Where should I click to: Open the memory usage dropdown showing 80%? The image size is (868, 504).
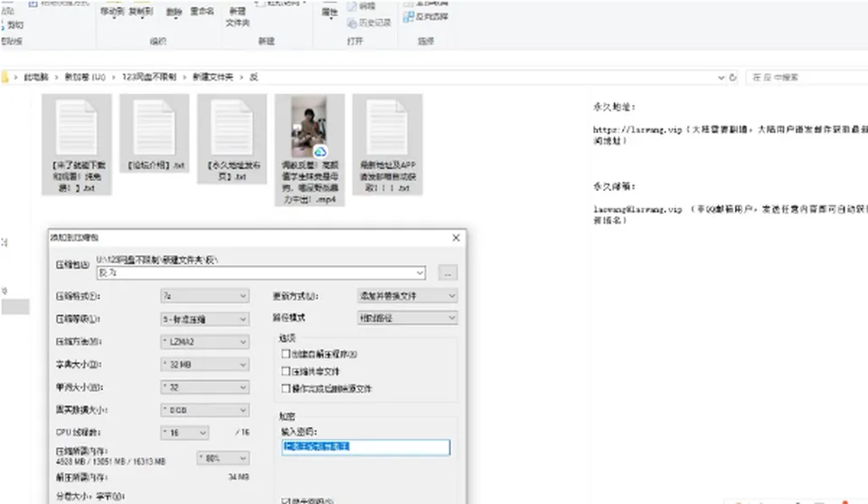coord(223,458)
